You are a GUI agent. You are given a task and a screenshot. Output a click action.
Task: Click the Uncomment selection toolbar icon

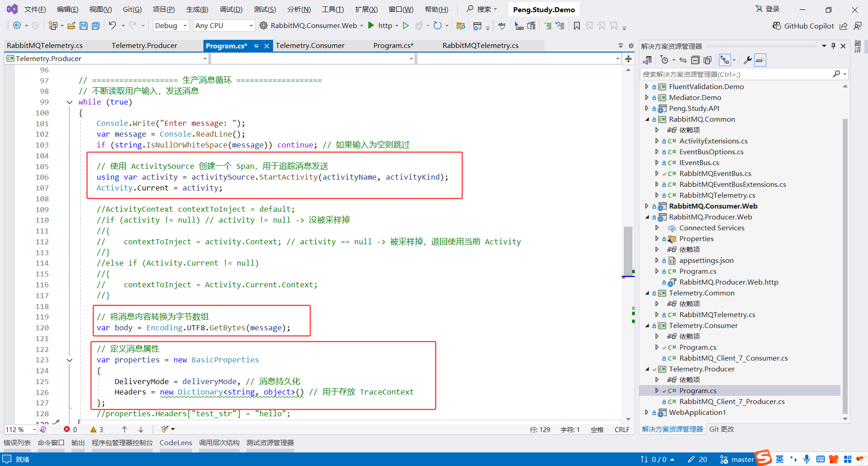click(x=560, y=26)
